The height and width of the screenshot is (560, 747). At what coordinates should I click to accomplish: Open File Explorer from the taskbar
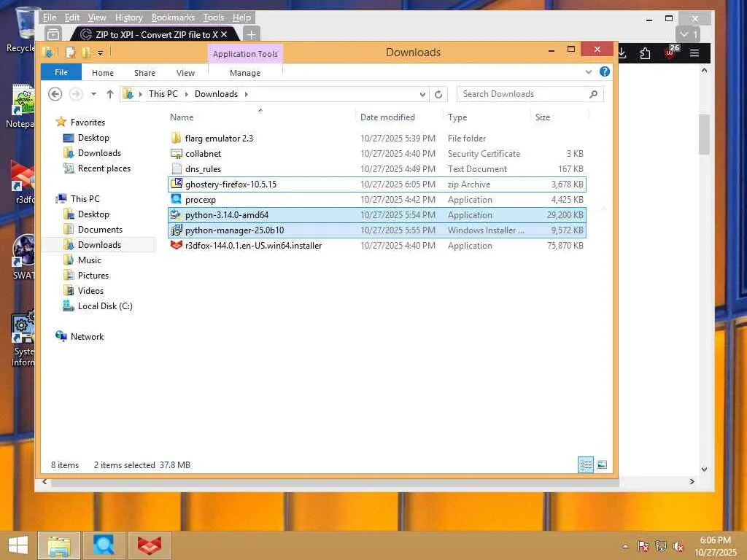[59, 545]
